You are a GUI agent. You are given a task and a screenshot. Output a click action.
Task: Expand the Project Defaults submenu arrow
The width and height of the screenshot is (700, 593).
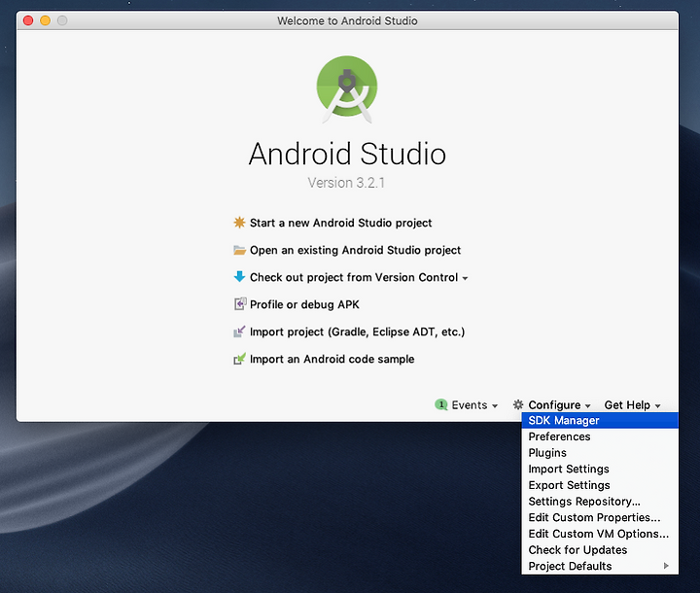tap(666, 566)
